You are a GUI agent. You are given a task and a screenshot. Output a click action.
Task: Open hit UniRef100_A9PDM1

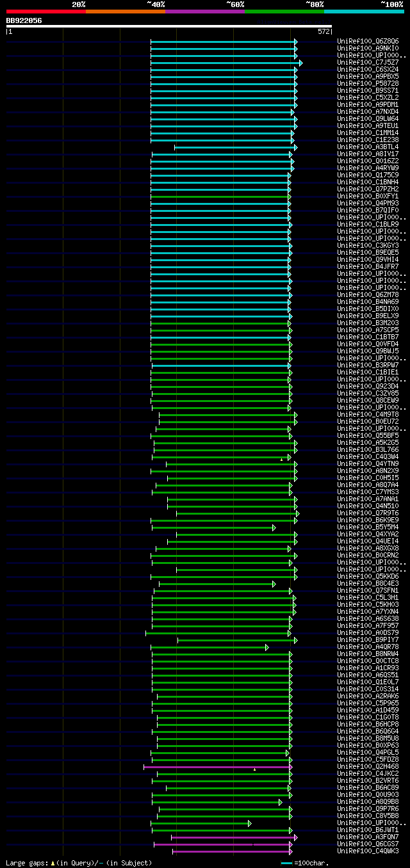pos(368,105)
